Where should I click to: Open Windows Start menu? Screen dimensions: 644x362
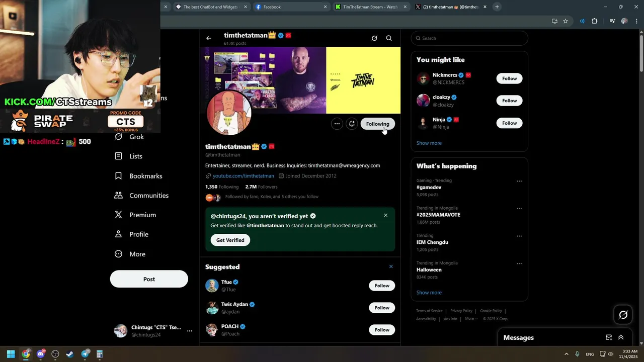11,354
